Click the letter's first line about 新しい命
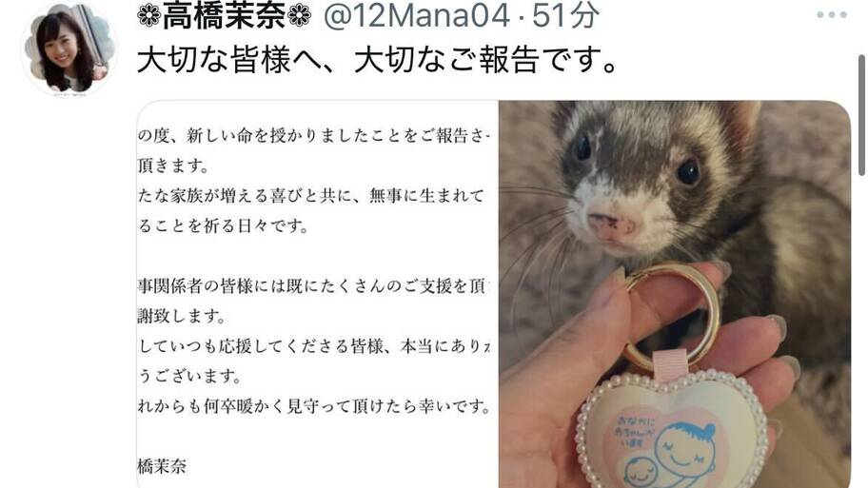868x488 pixels. coord(314,135)
